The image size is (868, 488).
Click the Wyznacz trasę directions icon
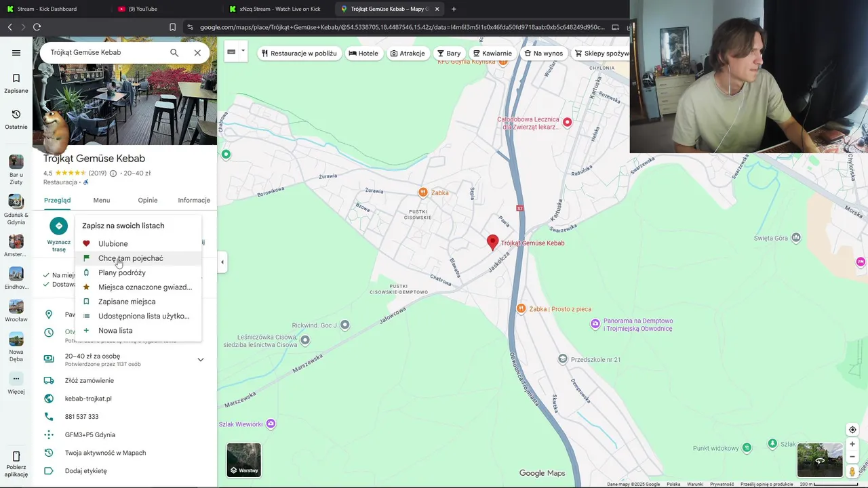[x=59, y=226]
